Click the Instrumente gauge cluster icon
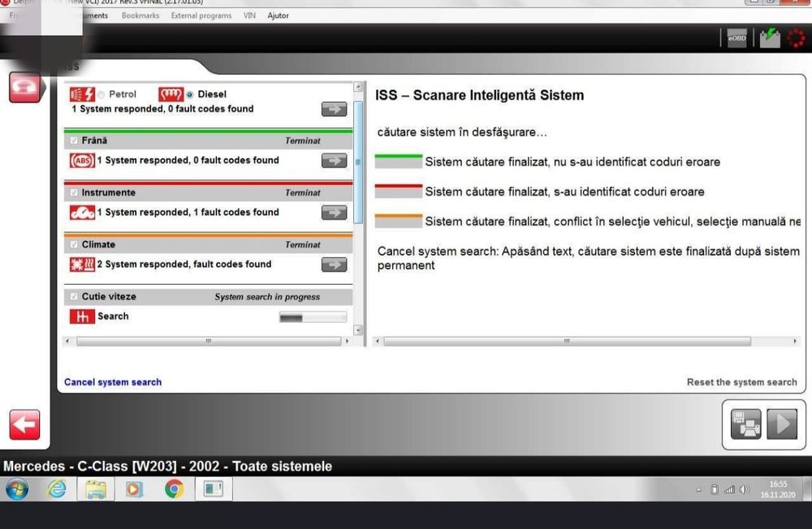Screen dimensions: 812x529 click(82, 213)
